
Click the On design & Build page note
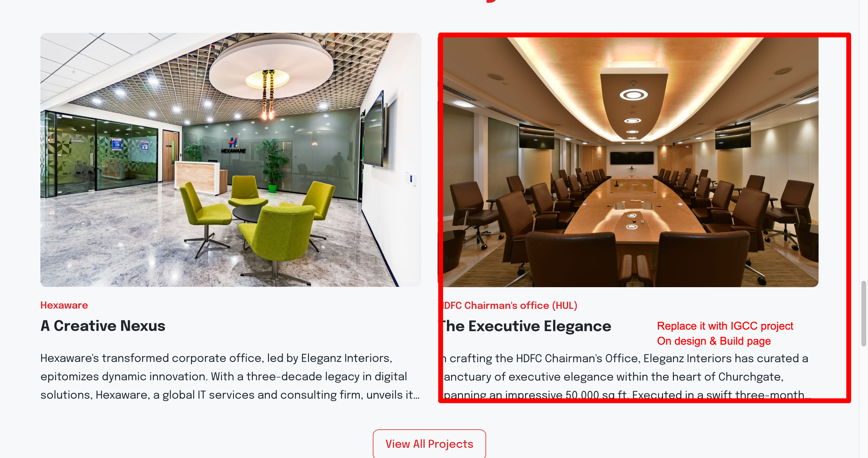tap(714, 341)
